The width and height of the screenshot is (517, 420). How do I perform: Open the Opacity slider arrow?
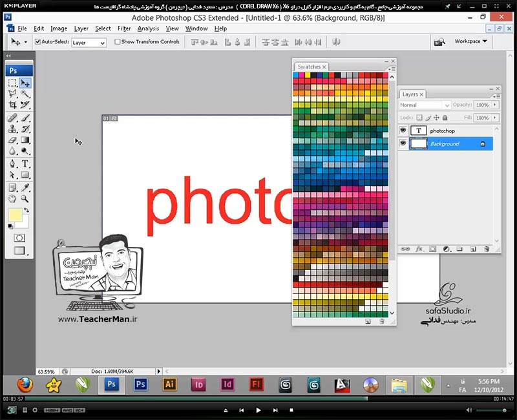click(x=494, y=105)
